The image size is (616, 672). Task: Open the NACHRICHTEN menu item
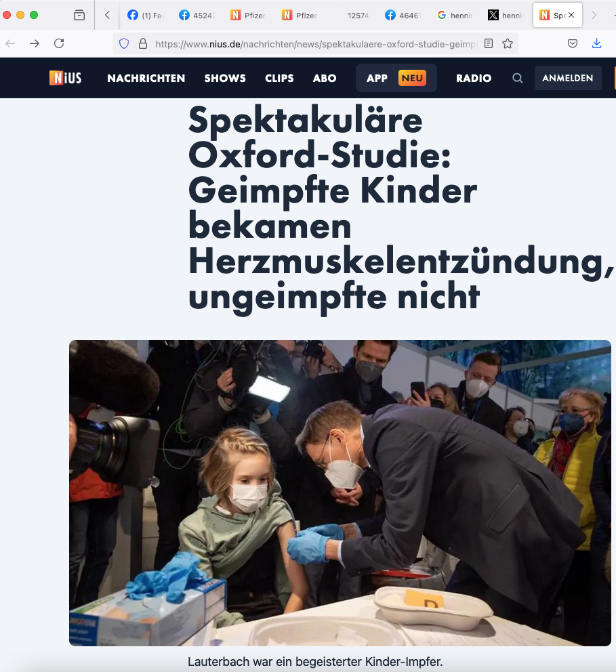click(146, 78)
